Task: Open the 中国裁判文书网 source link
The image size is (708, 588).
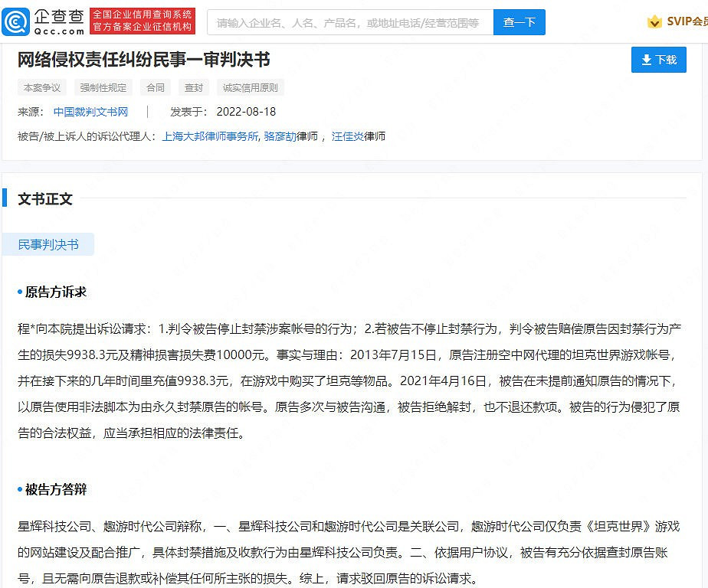Action: click(90, 111)
